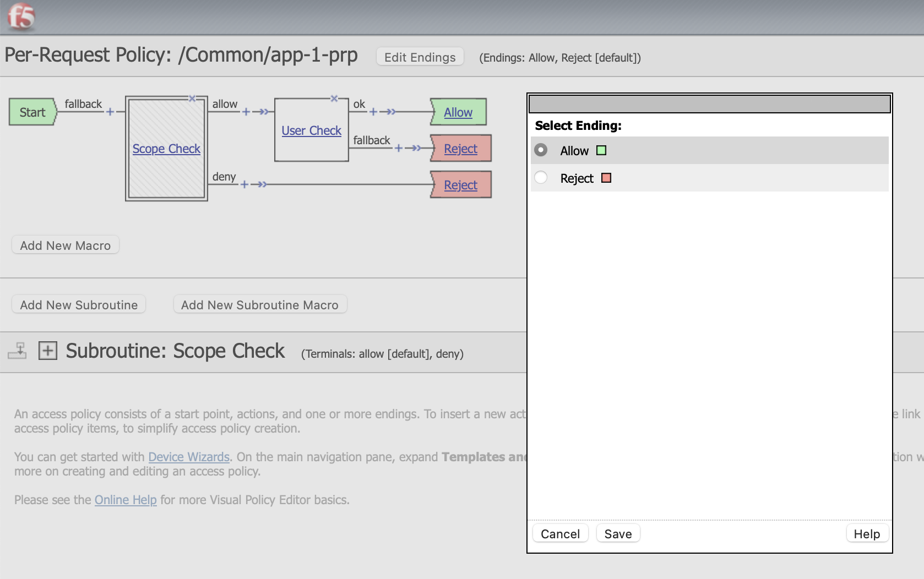
Task: Click the F5 logo icon
Action: (21, 16)
